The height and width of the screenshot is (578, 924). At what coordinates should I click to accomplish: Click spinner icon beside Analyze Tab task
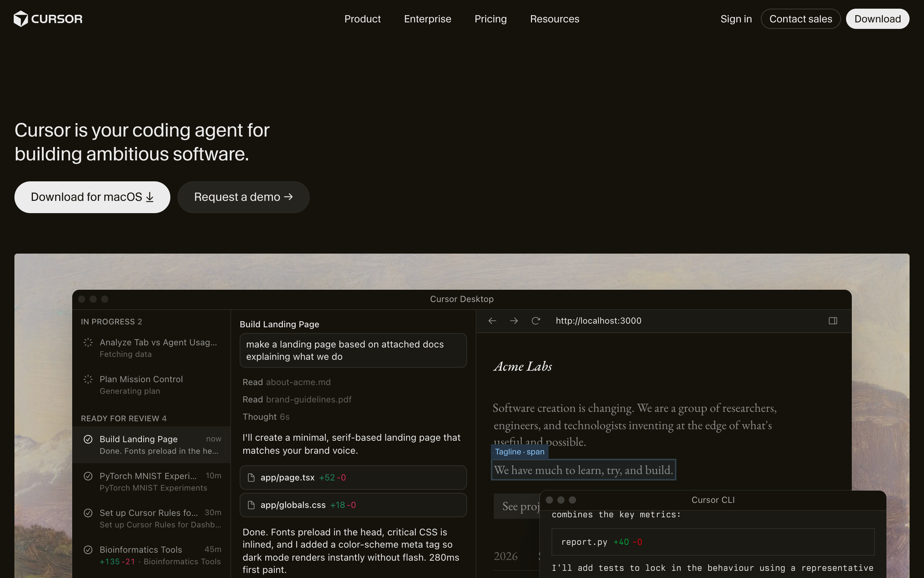(88, 342)
